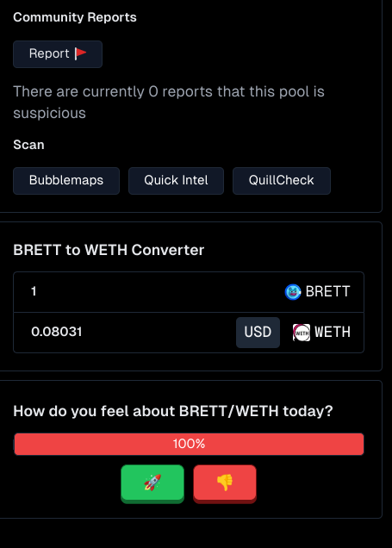
Task: Open the Quick Intel scan
Action: pyautogui.click(x=176, y=181)
